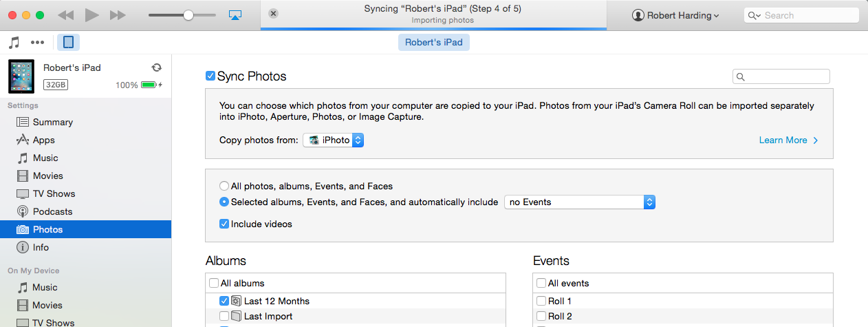Cancel sync with the X button
This screenshot has width=868, height=327.
point(273,14)
